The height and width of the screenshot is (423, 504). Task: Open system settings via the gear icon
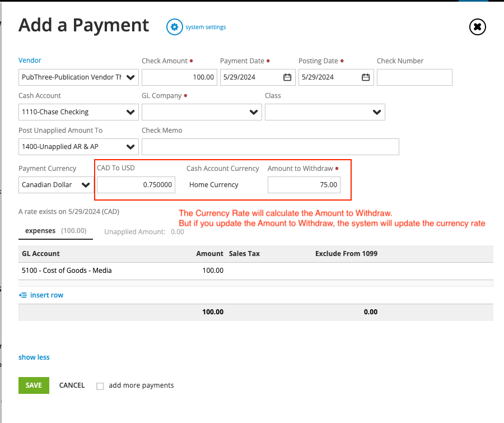tap(174, 26)
